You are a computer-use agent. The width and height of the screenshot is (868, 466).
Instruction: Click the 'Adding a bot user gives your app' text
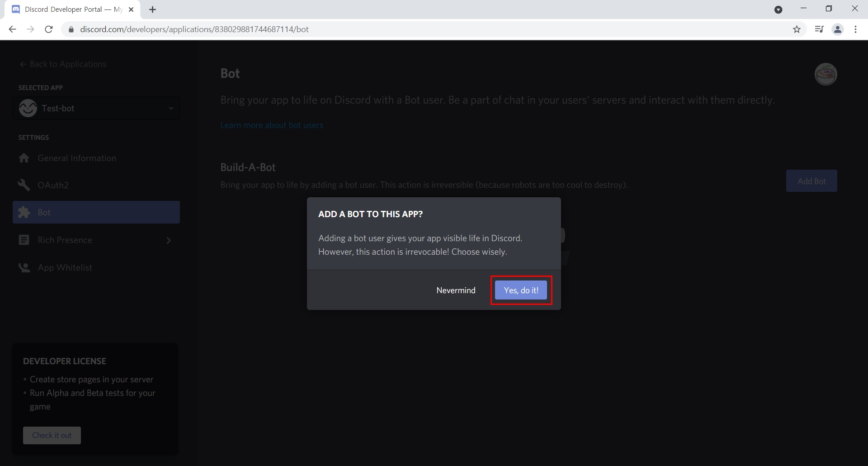420,238
